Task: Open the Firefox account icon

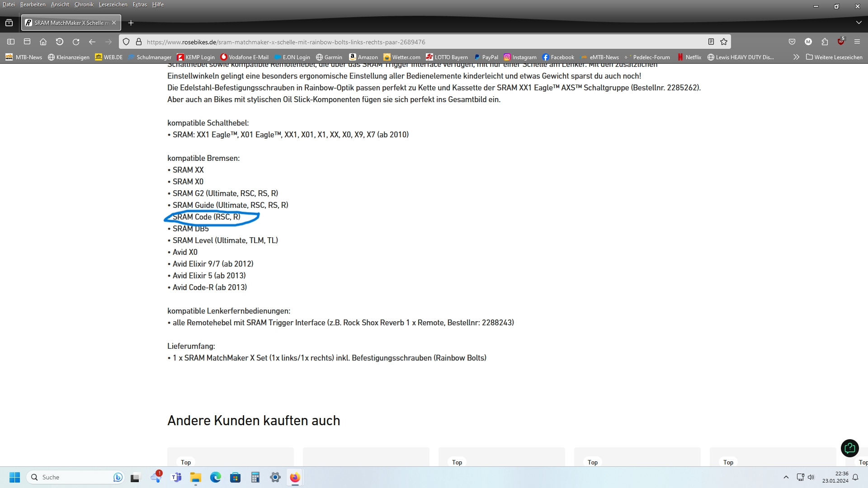Action: [x=808, y=42]
